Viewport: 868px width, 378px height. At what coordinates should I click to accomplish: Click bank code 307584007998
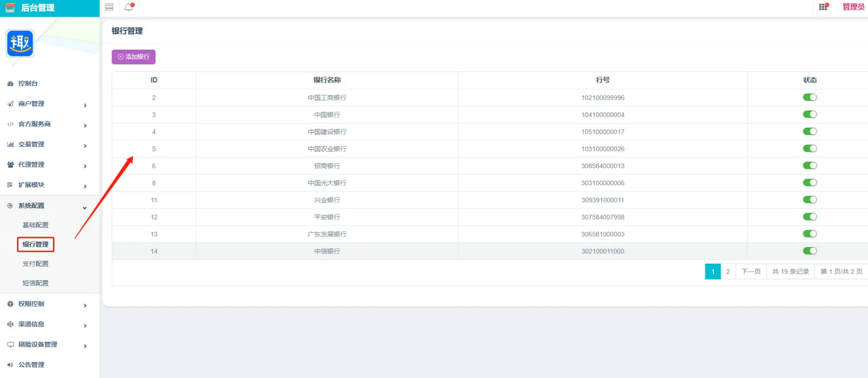point(603,217)
